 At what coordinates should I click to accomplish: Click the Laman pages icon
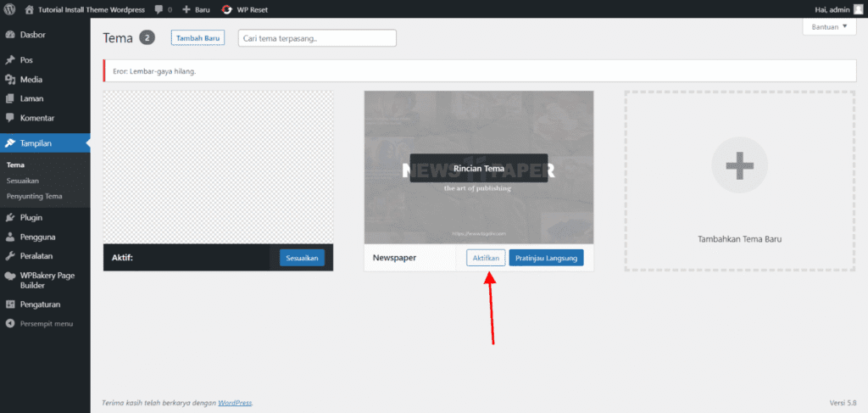click(x=10, y=98)
